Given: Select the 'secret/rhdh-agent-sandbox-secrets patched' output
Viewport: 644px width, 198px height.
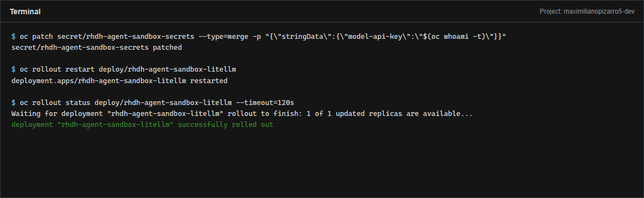Looking at the screenshot, I should tap(97, 48).
